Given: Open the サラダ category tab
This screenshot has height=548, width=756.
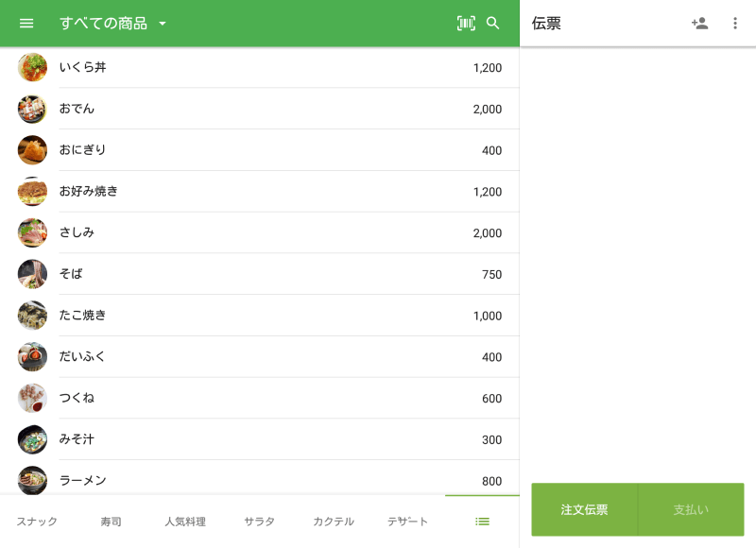Looking at the screenshot, I should click(x=260, y=522).
